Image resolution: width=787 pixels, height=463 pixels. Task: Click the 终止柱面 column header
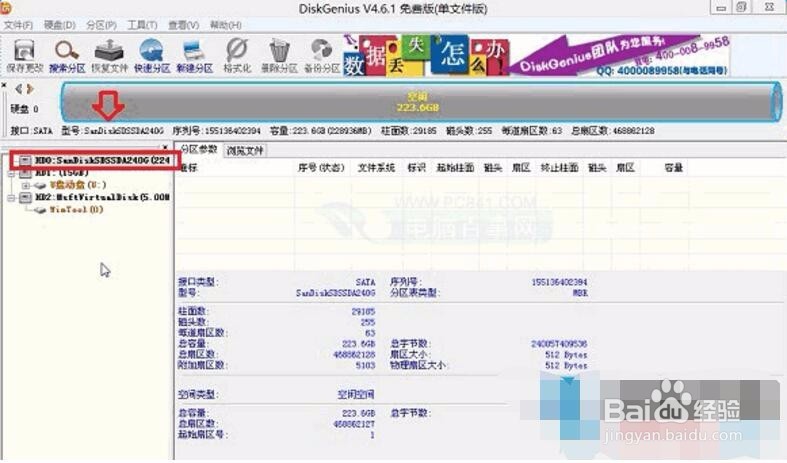coord(559,168)
